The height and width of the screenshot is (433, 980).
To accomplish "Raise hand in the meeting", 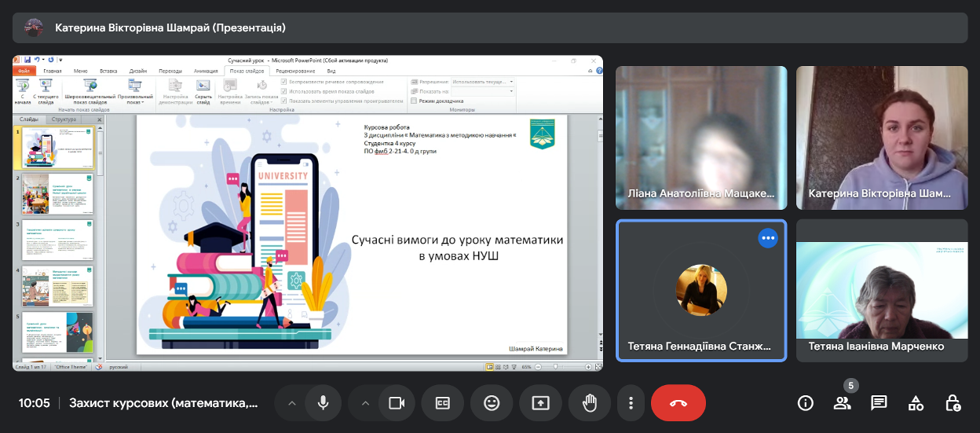I will click(589, 403).
